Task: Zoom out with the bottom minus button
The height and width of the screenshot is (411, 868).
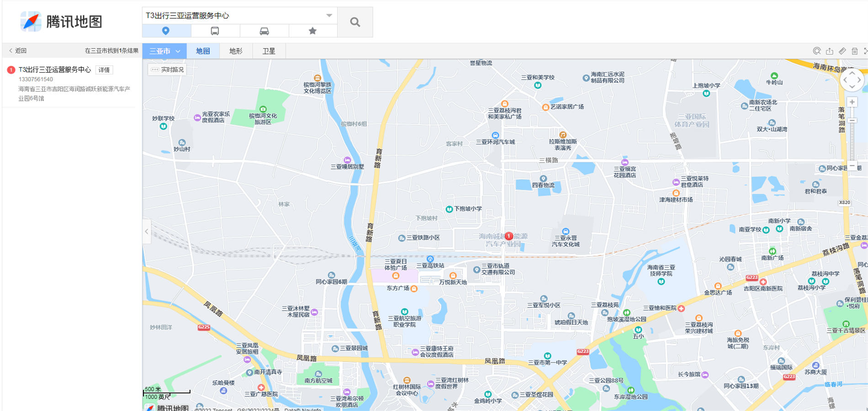Action: pyautogui.click(x=852, y=166)
